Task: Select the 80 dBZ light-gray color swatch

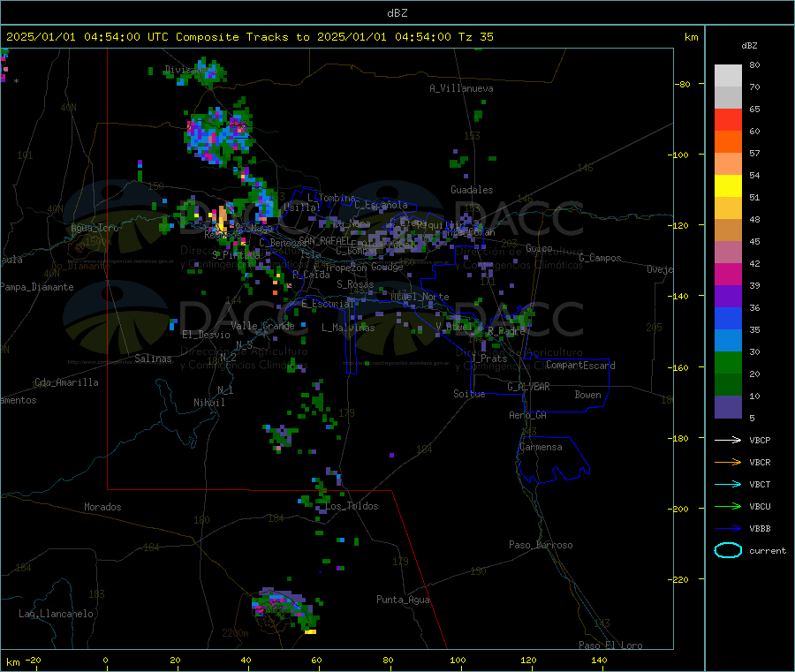Action: [728, 76]
